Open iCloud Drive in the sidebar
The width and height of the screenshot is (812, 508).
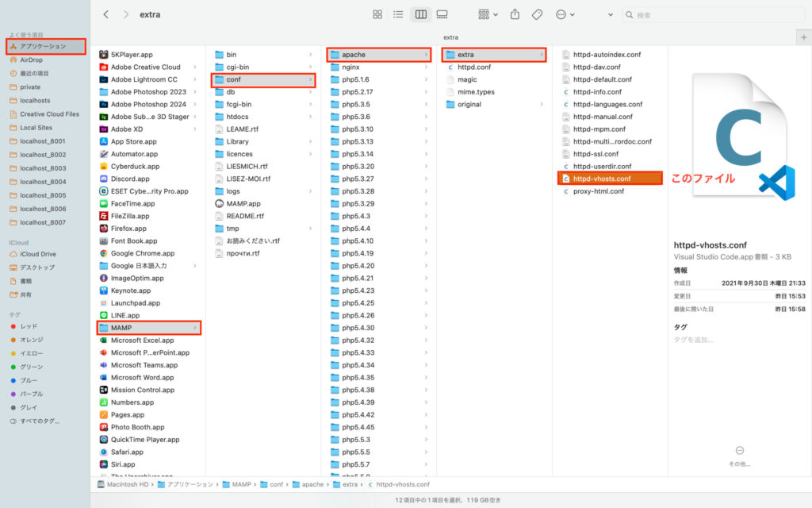click(38, 254)
